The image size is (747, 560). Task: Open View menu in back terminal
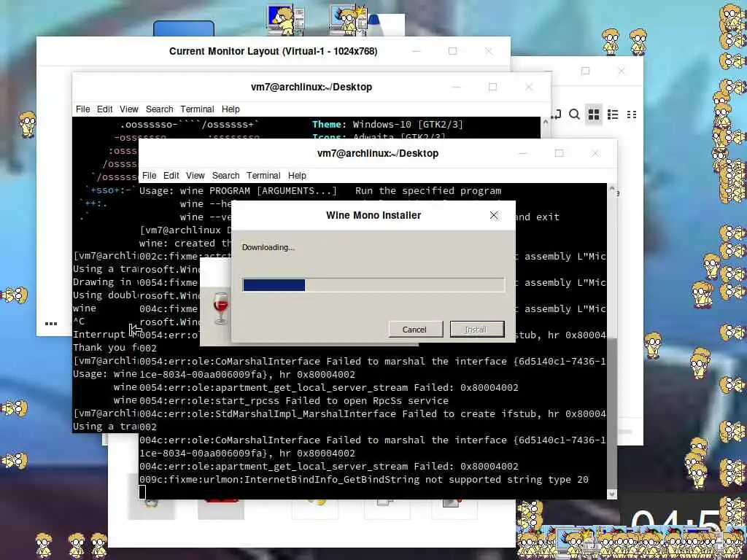tap(129, 109)
